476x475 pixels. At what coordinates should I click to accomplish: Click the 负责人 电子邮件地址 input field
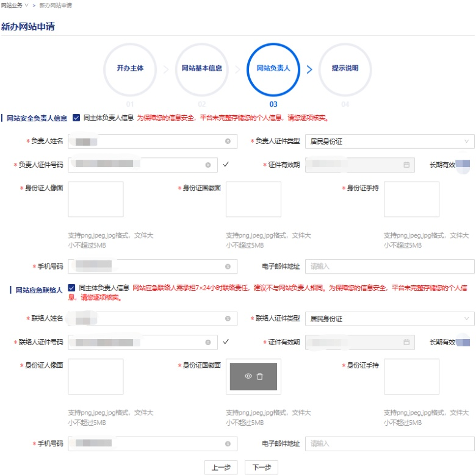click(389, 266)
